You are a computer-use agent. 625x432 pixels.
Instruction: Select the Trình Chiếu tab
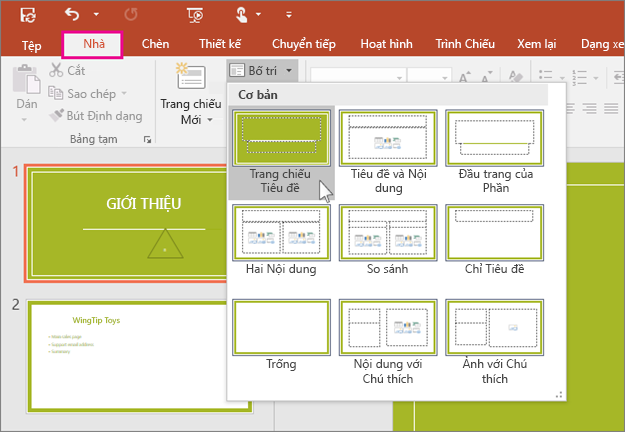point(465,44)
